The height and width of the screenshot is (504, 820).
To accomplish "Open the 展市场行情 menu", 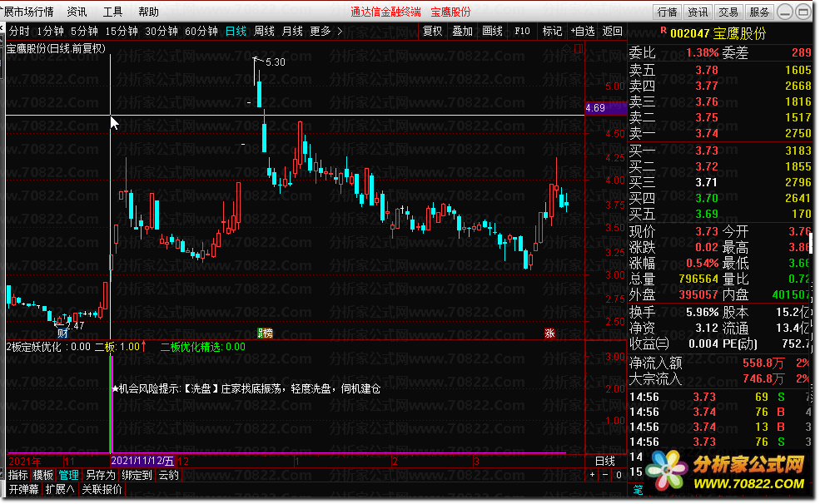I will coord(27,12).
